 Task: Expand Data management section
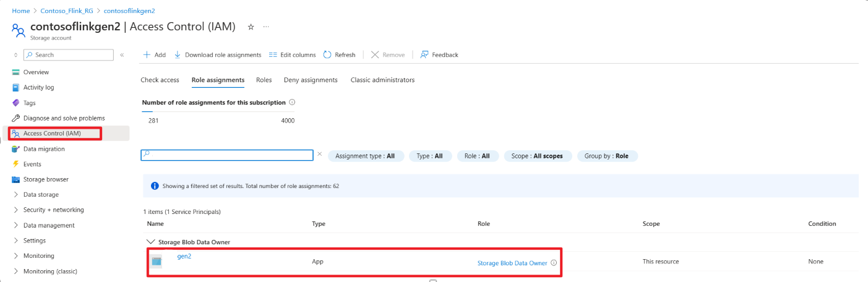tap(16, 226)
